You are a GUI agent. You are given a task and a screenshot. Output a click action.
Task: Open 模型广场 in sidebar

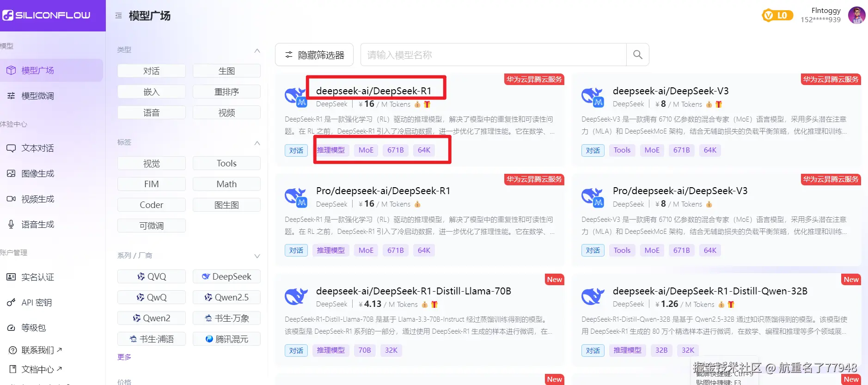51,70
